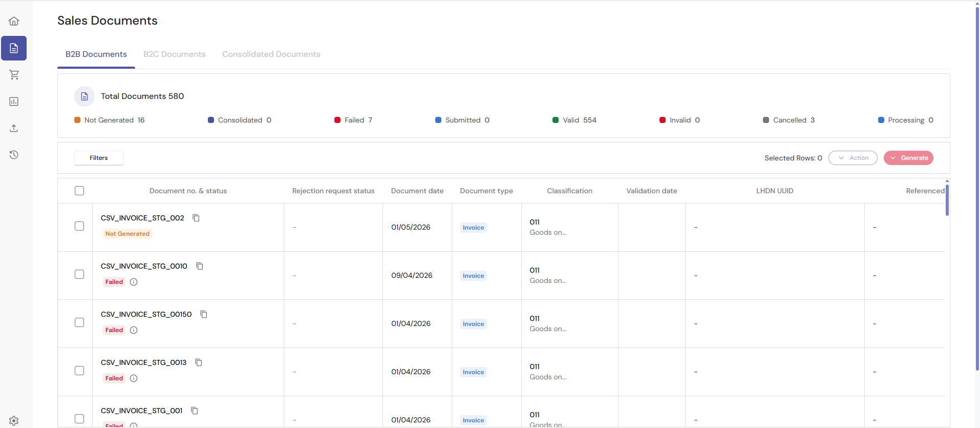Show failure info for CSV_INVOICE_STG_0010
980x428 pixels.
point(134,282)
